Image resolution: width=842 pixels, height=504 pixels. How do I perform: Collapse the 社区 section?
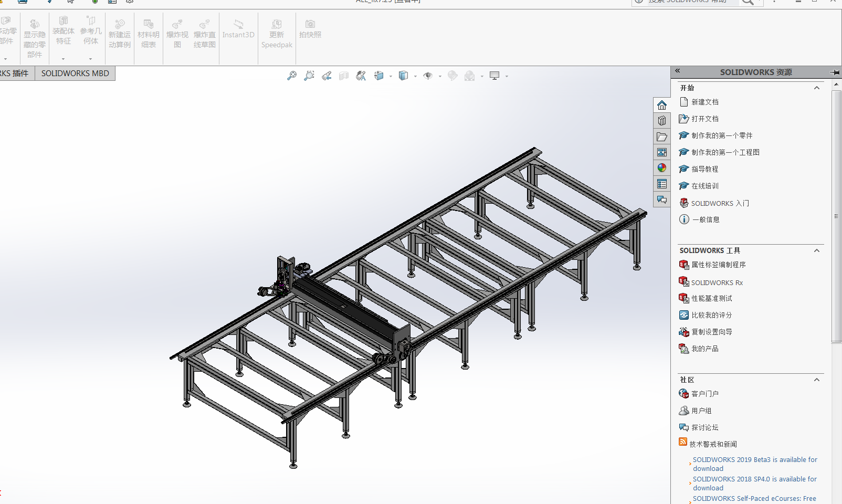pyautogui.click(x=817, y=380)
